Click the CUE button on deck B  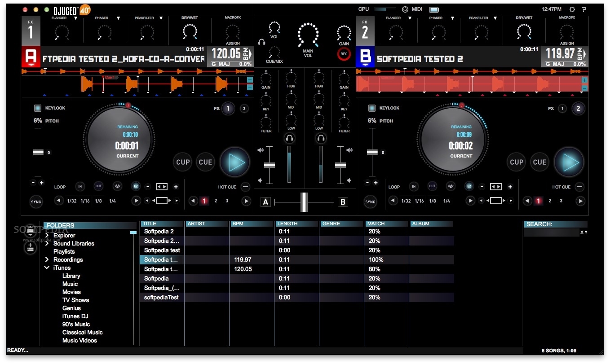click(539, 162)
